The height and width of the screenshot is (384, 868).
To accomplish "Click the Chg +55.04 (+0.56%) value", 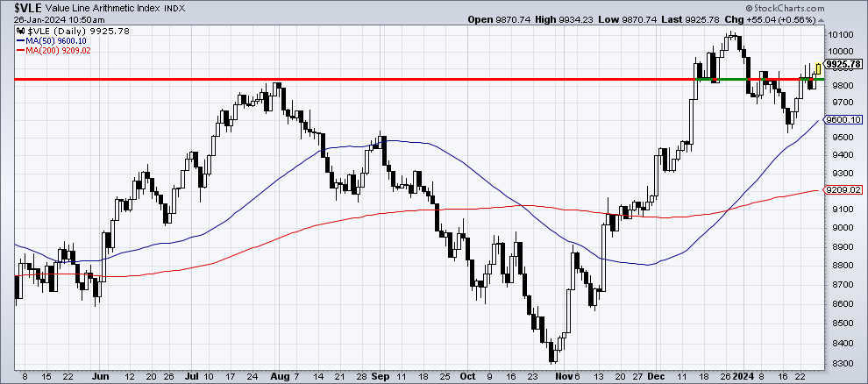I will [770, 19].
